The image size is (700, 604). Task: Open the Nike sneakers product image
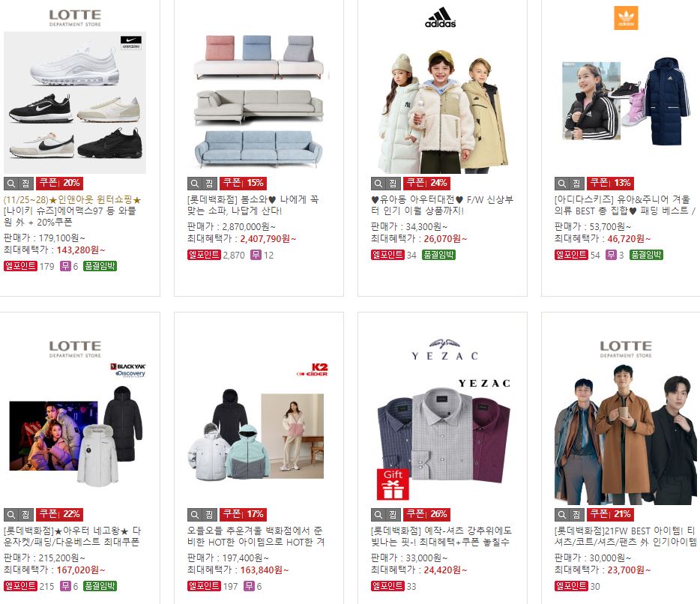click(75, 102)
